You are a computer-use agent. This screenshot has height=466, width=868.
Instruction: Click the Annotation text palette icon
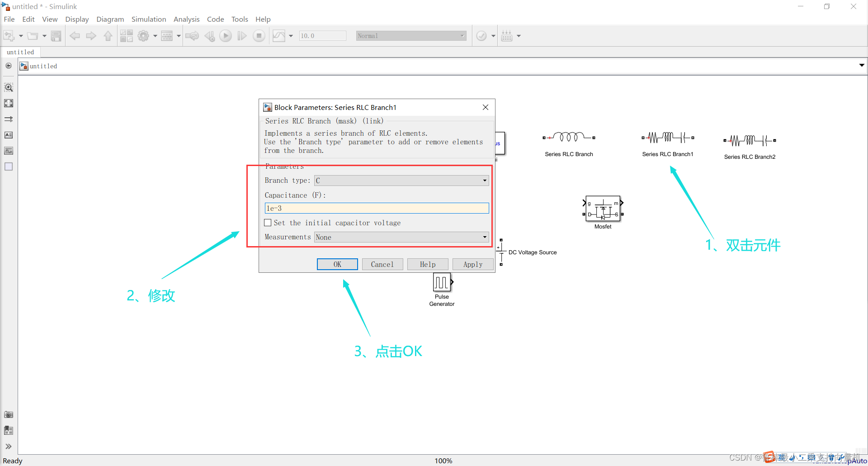[x=9, y=135]
